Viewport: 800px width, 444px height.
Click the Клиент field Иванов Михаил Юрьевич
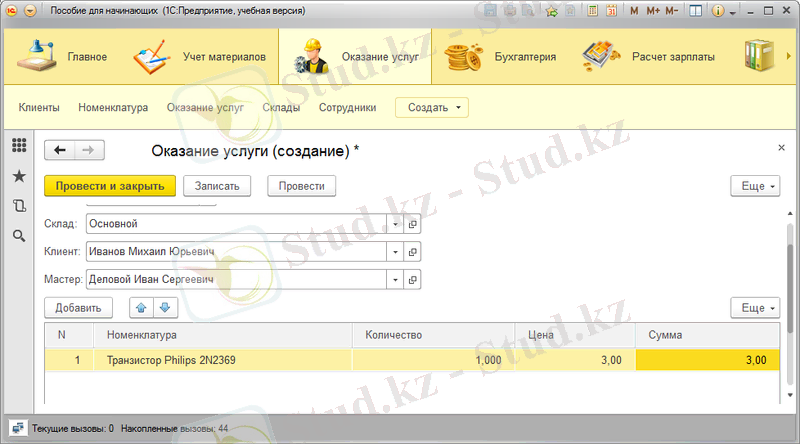pyautogui.click(x=236, y=252)
